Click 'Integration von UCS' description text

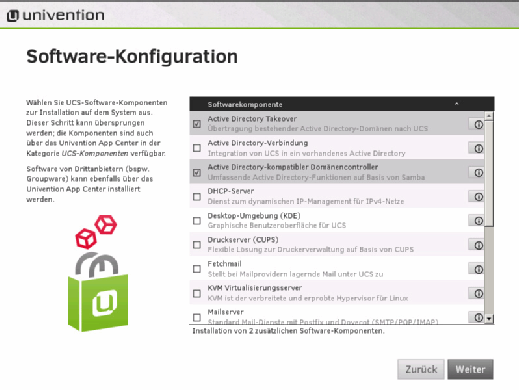coord(306,153)
